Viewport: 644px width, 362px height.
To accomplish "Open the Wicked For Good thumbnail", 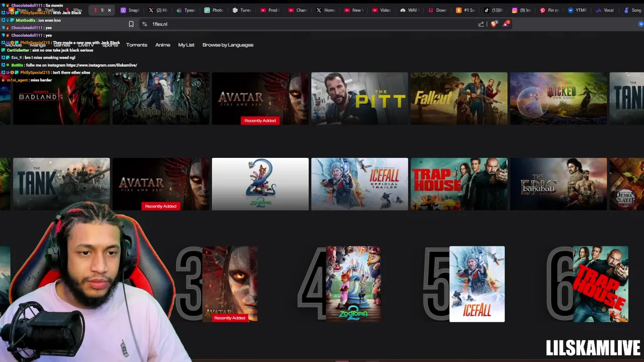I will click(x=558, y=99).
